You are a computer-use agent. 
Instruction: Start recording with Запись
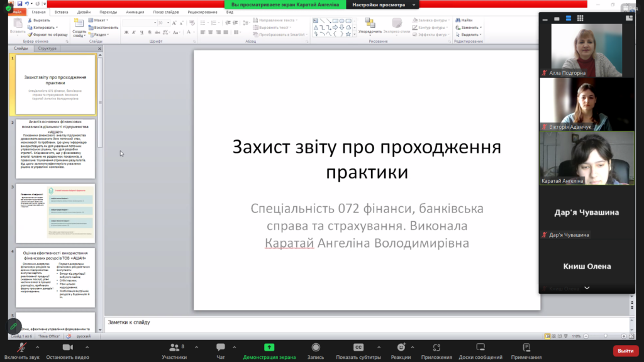(x=316, y=351)
